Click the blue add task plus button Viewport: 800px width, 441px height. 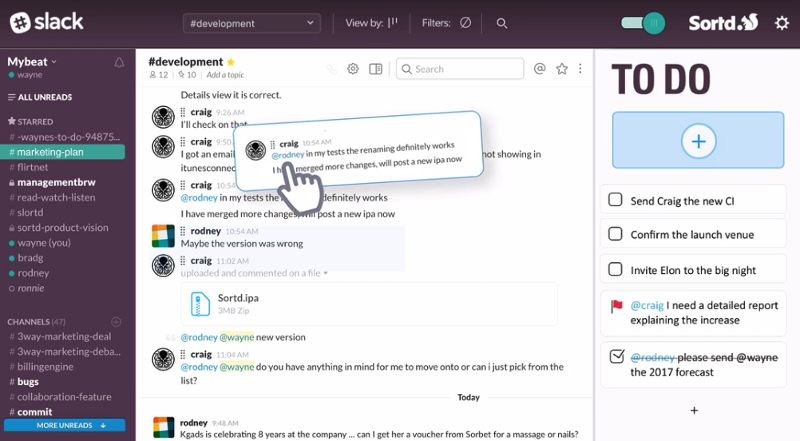pos(698,141)
